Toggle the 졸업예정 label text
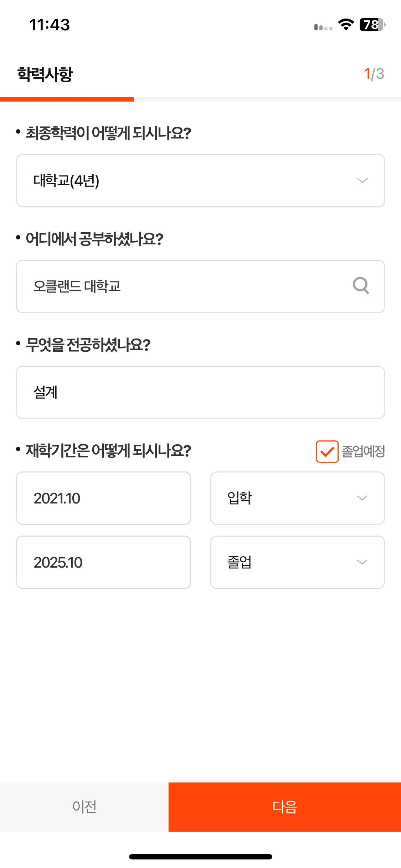The width and height of the screenshot is (401, 868). click(363, 451)
